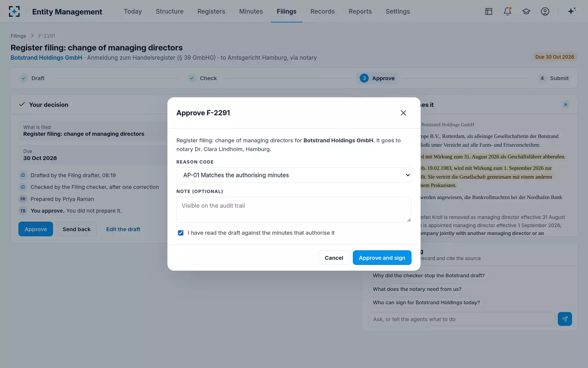
Task: Untick the read draft against minutes checkbox
Action: coord(180,233)
